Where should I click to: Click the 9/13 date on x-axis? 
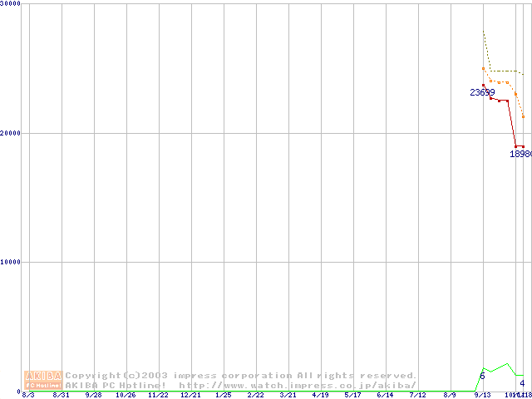point(482,396)
